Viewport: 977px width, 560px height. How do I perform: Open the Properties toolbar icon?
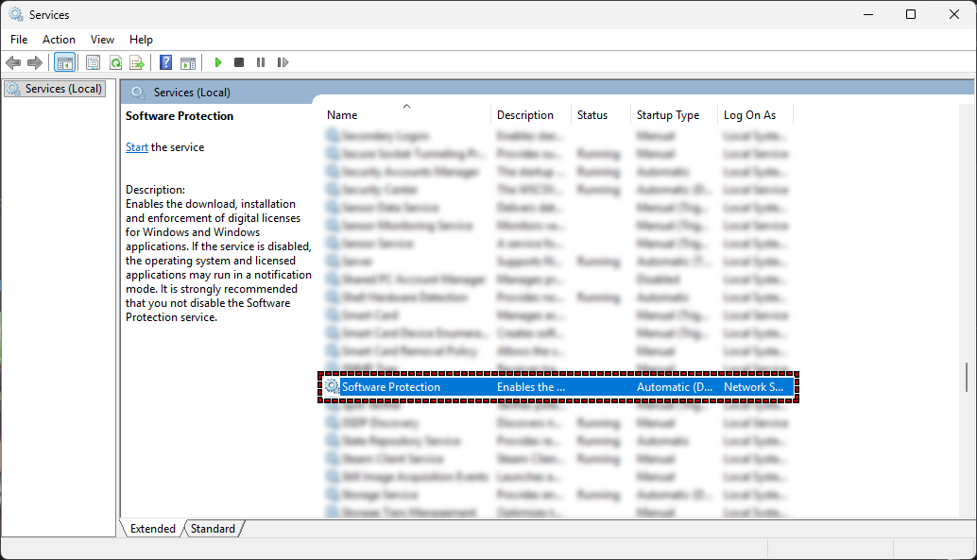pyautogui.click(x=93, y=62)
